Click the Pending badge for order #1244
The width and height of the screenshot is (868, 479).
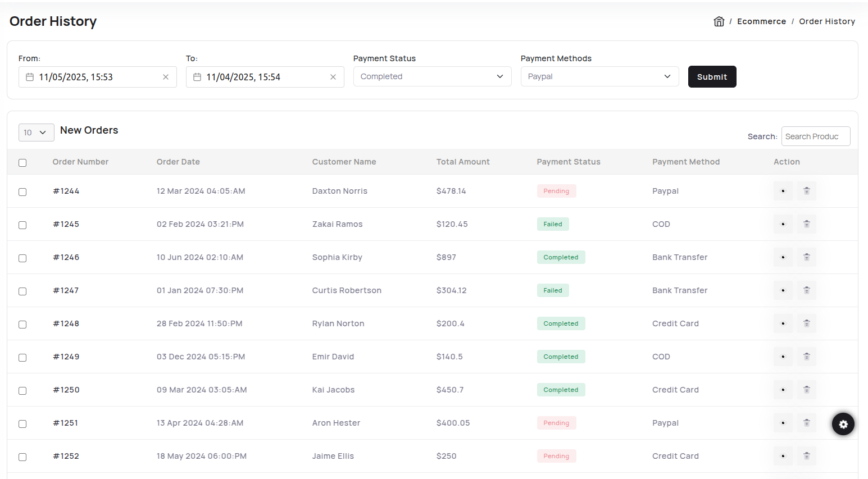[x=556, y=191]
